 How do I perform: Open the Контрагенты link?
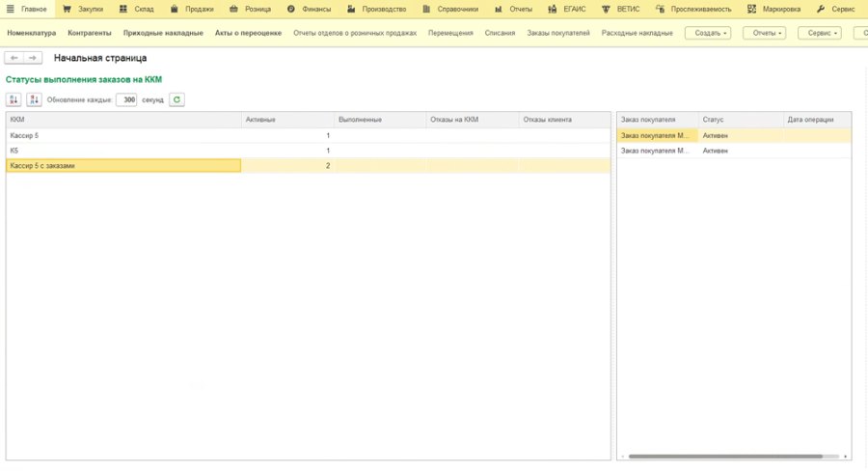(90, 33)
